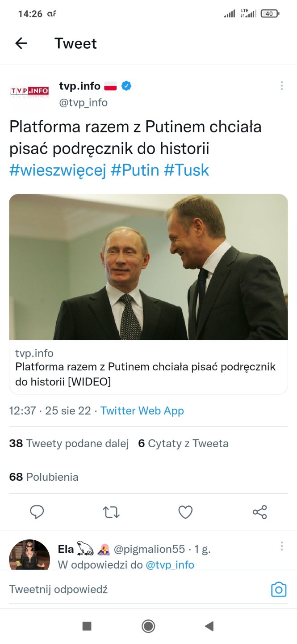View the 38 Tweety podane dalej list
297x644 pixels.
pyautogui.click(x=69, y=444)
